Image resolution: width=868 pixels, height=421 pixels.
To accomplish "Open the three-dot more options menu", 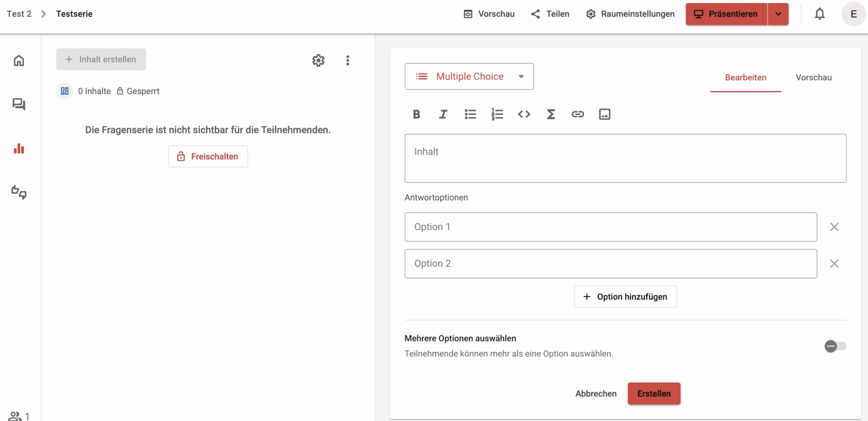I will [348, 61].
